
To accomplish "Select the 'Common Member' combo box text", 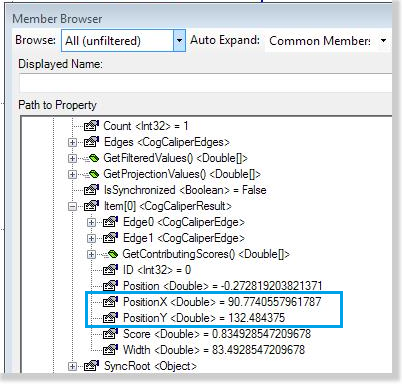I will (320, 41).
